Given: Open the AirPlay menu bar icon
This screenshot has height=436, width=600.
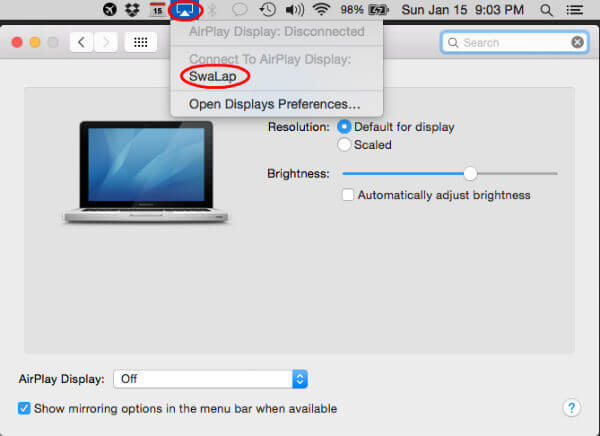Looking at the screenshot, I should pos(185,10).
